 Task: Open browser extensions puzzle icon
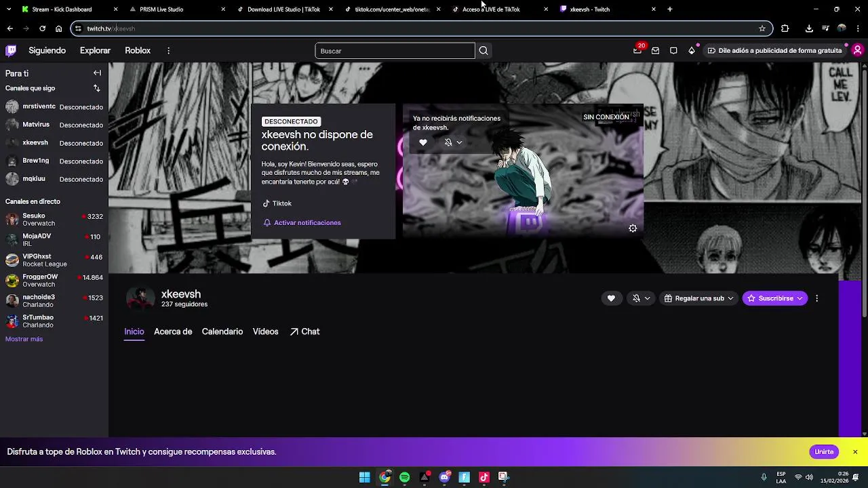click(785, 28)
